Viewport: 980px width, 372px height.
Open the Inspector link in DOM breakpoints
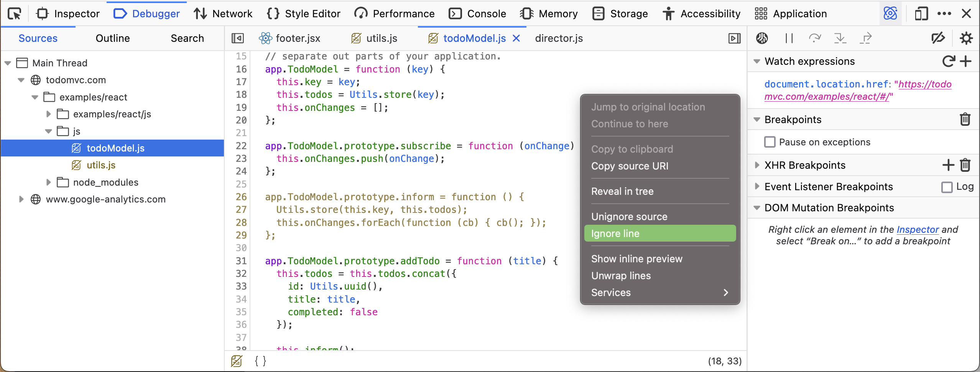[x=917, y=230]
